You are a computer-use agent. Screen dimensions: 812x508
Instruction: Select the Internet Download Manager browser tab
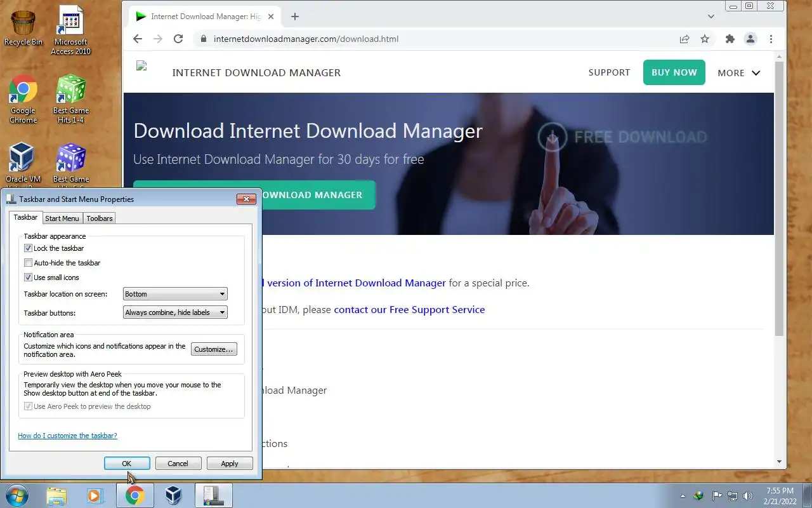click(x=205, y=17)
